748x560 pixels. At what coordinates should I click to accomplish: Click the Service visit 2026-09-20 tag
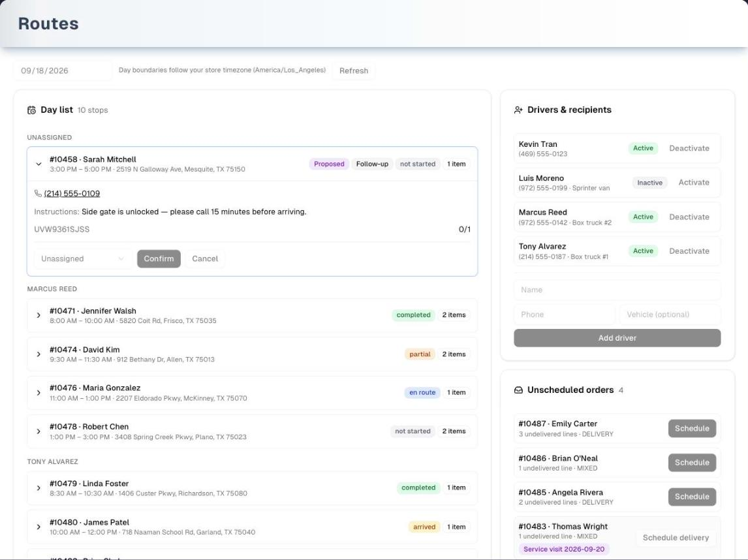click(x=564, y=550)
